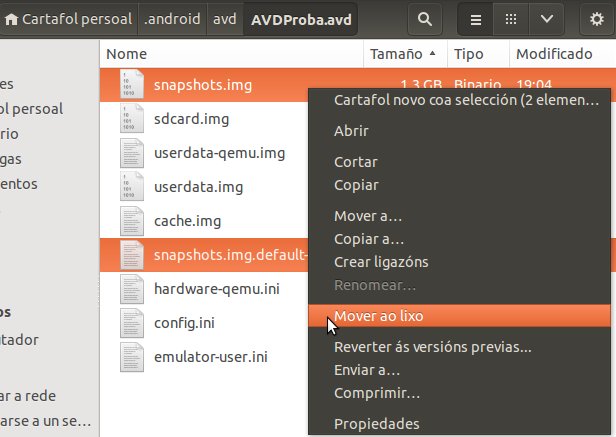Sort by the Nome column header
The height and width of the screenshot is (437, 616).
coord(231,54)
